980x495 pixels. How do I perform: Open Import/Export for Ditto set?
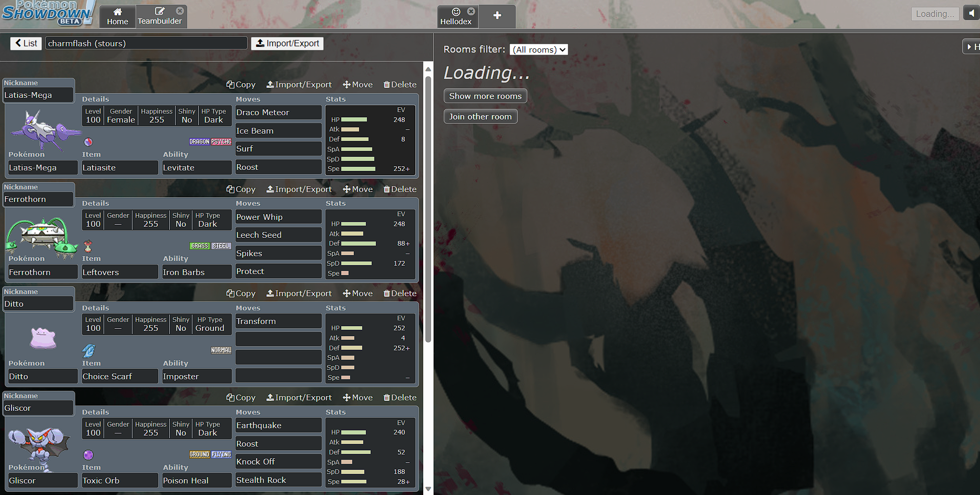point(299,294)
